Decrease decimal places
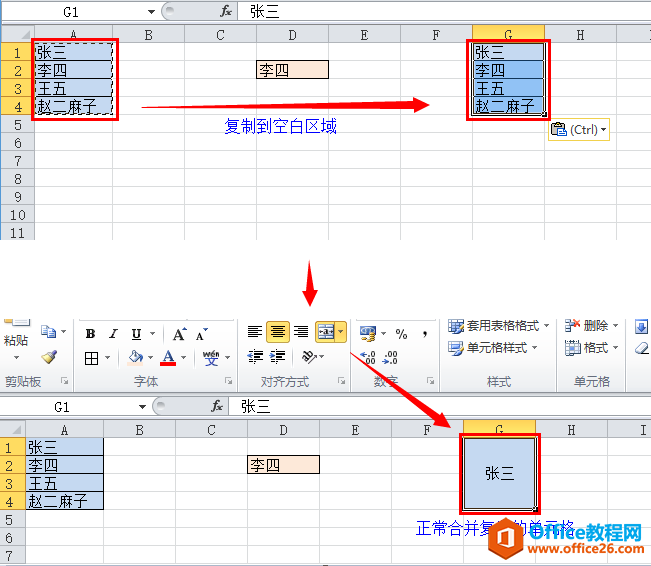This screenshot has width=651, height=566. pyautogui.click(x=390, y=358)
